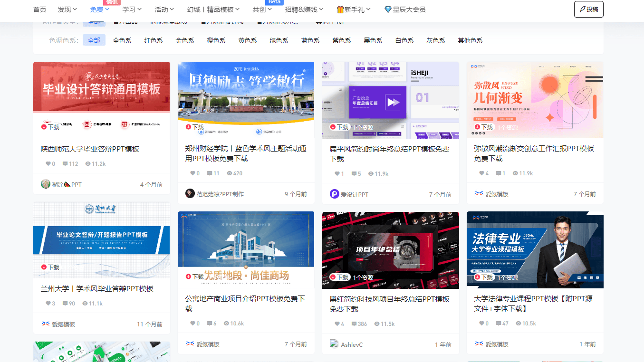Click 爱设计PPT author avatar icon
The width and height of the screenshot is (644, 362).
pyautogui.click(x=334, y=194)
